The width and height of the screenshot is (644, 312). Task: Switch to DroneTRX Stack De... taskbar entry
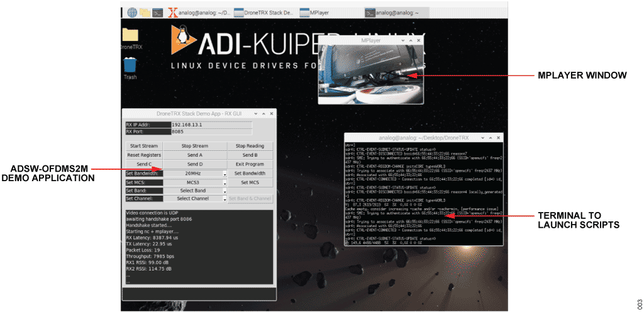pos(264,13)
